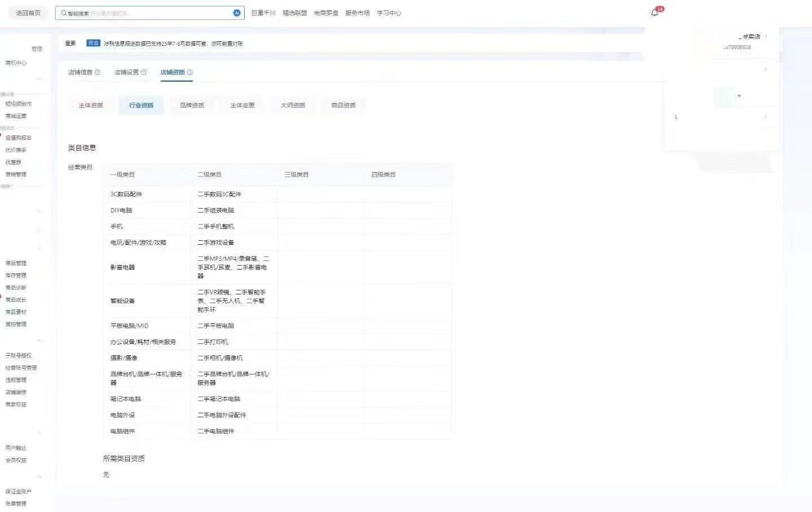Viewport: 812px width, 512px height.
Task: Switch to the 店铺信息 tab
Action: point(80,72)
